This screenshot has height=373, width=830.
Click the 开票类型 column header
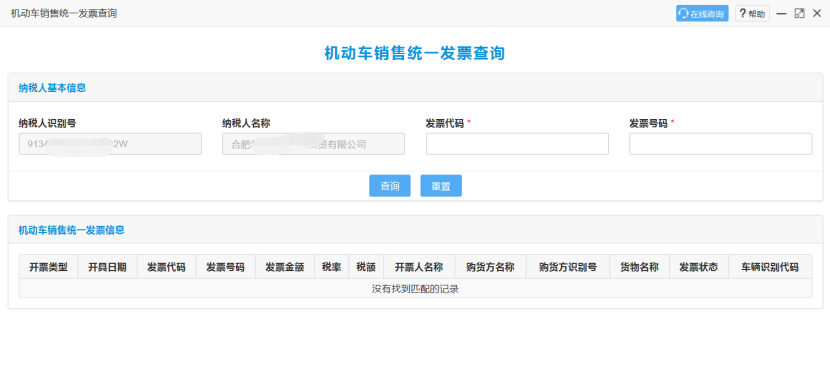(x=49, y=267)
